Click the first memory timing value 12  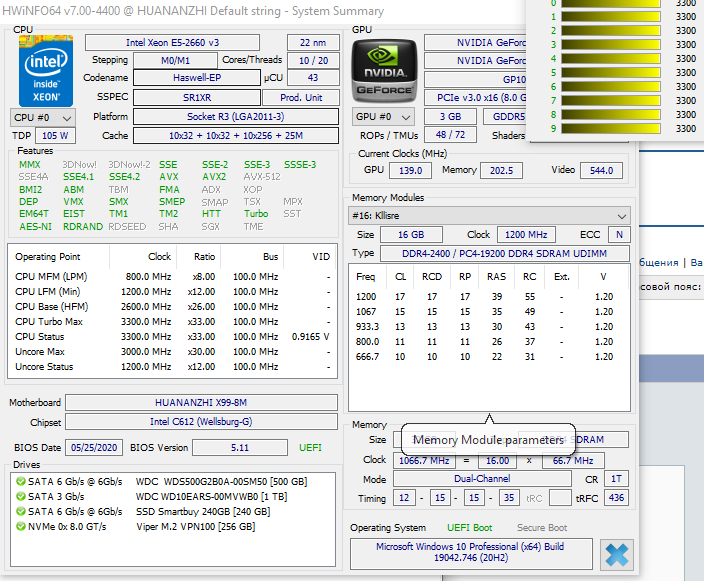pos(404,498)
